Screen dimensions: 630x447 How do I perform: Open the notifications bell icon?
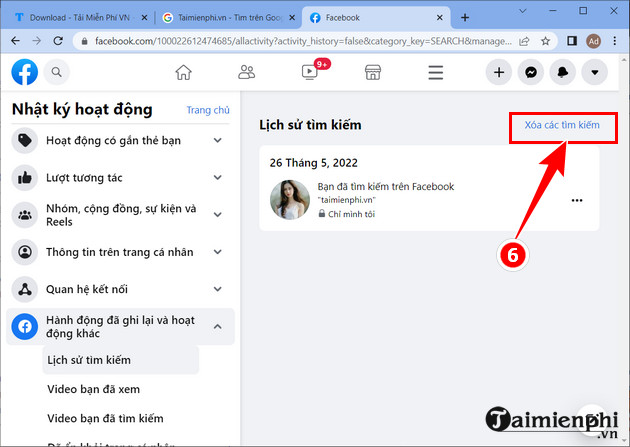pos(562,72)
